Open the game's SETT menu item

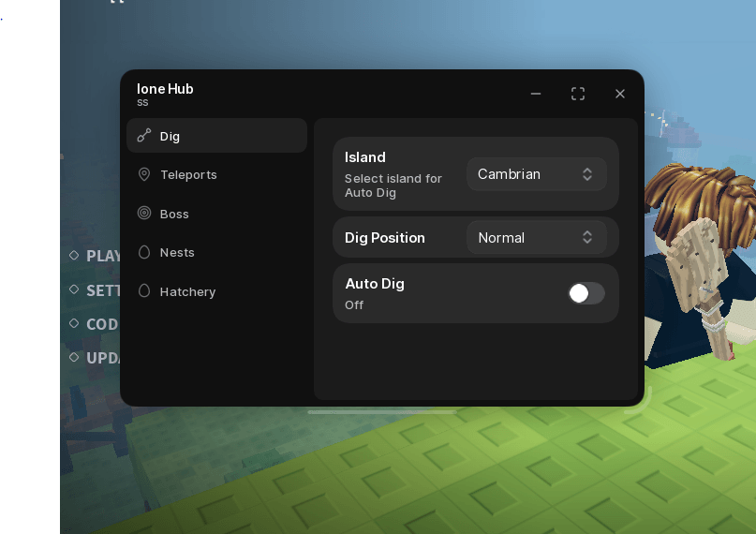pyautogui.click(x=103, y=290)
